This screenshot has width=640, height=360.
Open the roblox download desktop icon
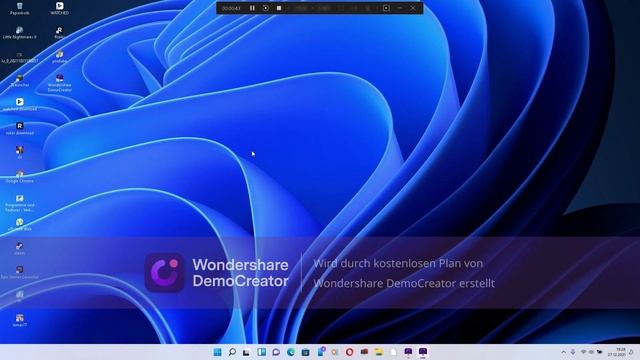tap(20, 128)
